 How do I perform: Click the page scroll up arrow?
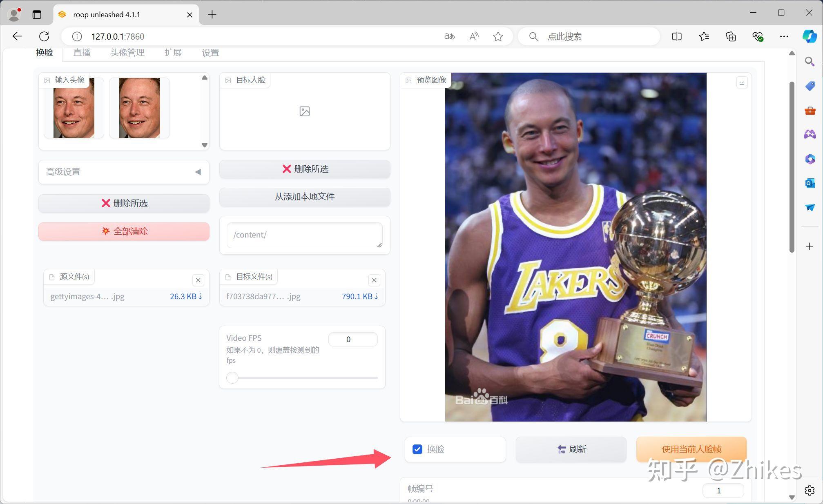coord(792,53)
